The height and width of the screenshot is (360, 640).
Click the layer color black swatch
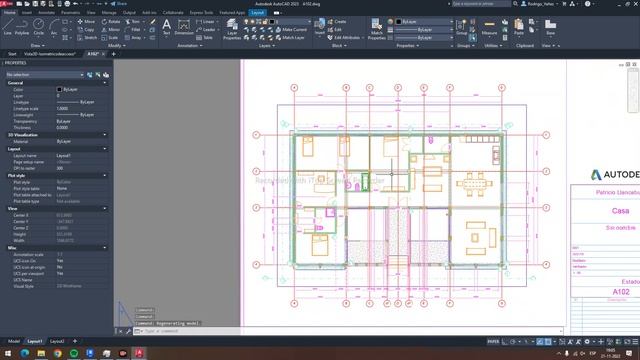[x=272, y=22]
